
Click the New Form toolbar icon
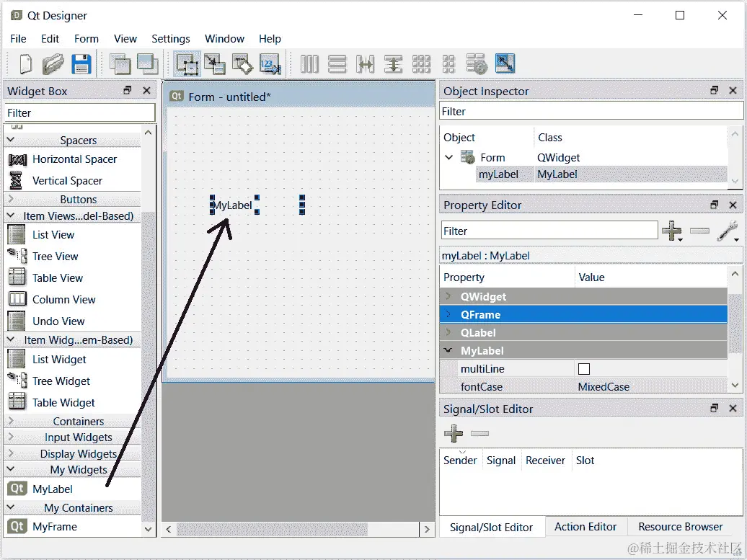point(26,64)
